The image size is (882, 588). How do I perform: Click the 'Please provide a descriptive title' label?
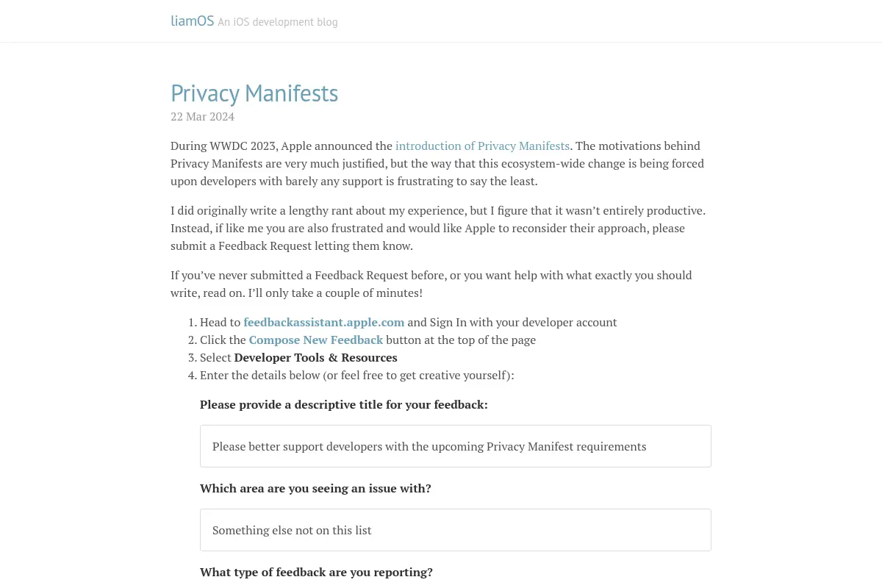pos(344,404)
